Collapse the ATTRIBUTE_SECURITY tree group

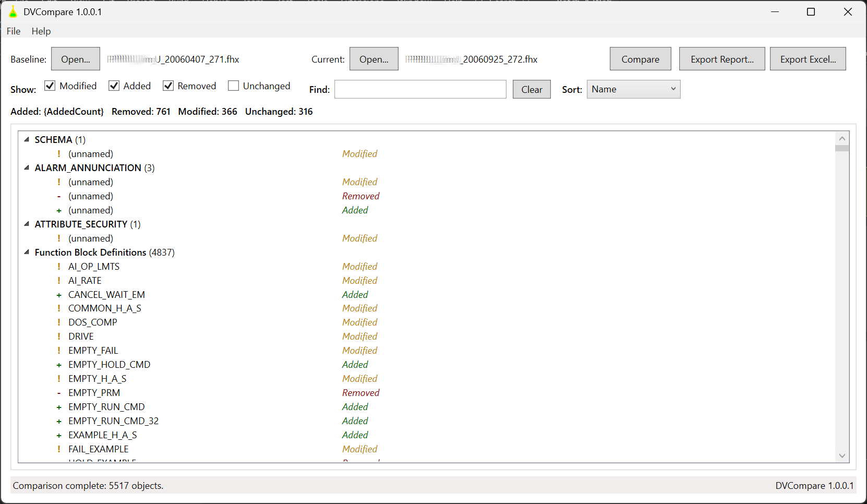(x=27, y=224)
